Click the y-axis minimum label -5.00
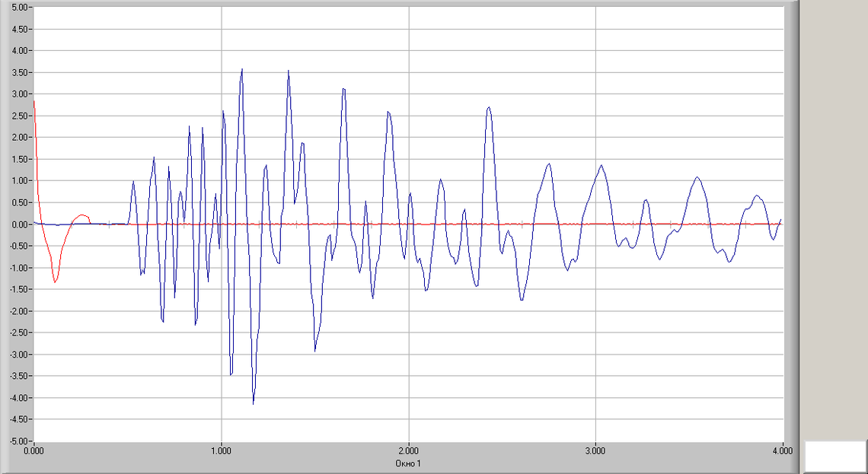Viewport: 868px width, 474px height. pos(18,441)
